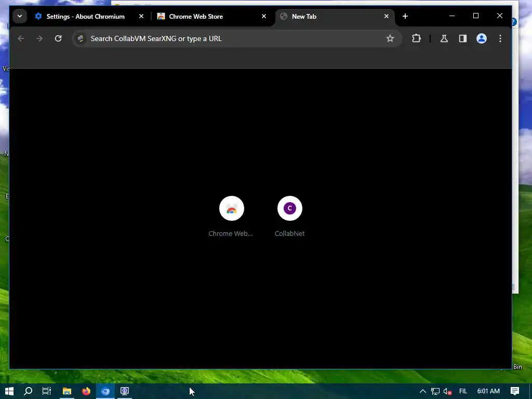Open Chrome Labs flask icon

[x=444, y=38]
